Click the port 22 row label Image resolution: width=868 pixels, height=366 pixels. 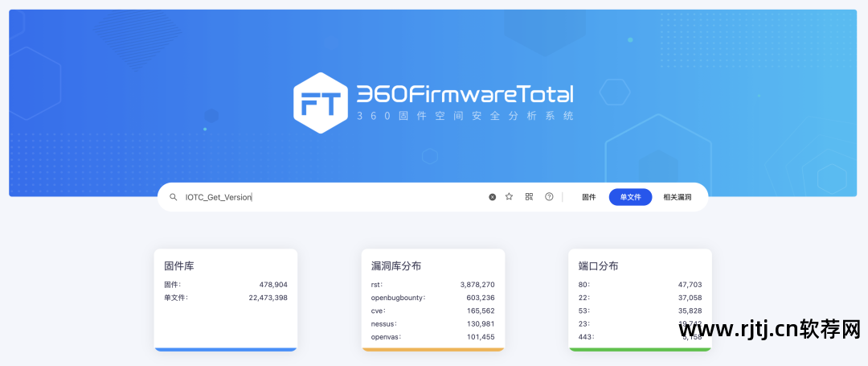(x=584, y=298)
